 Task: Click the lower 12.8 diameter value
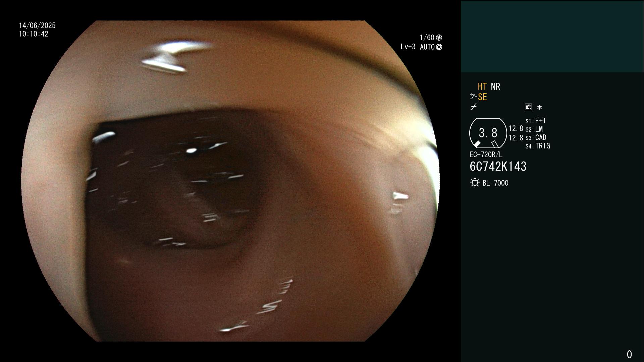(516, 137)
